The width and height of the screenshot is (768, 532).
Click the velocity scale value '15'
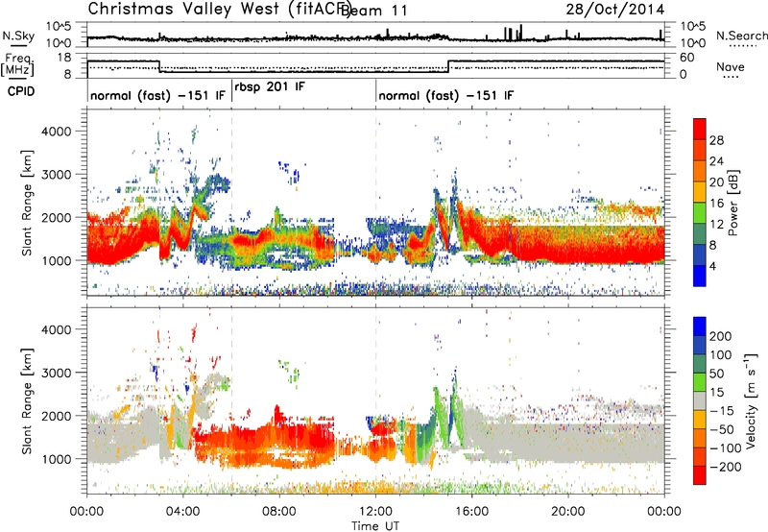coord(716,393)
